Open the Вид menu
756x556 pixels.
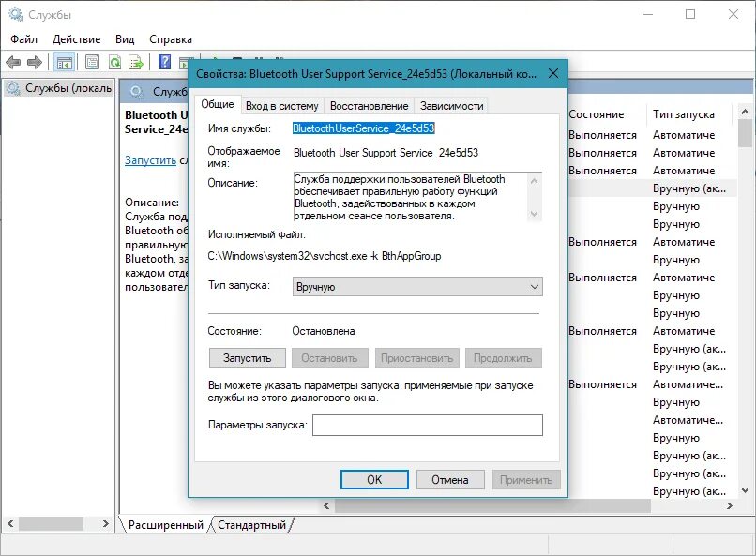125,39
